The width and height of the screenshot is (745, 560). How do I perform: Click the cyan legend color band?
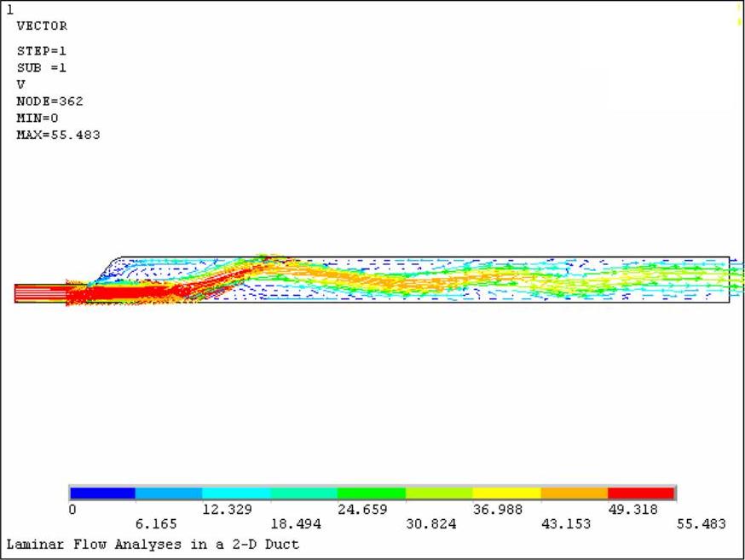click(237, 494)
